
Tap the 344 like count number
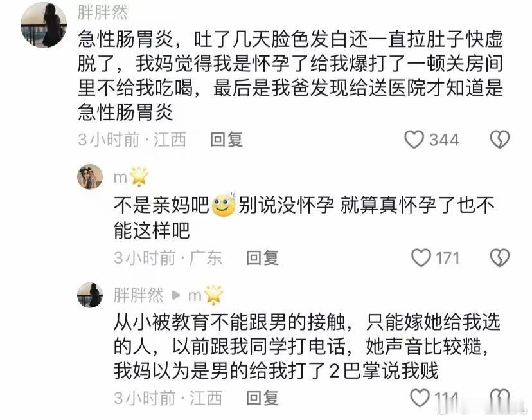click(444, 140)
